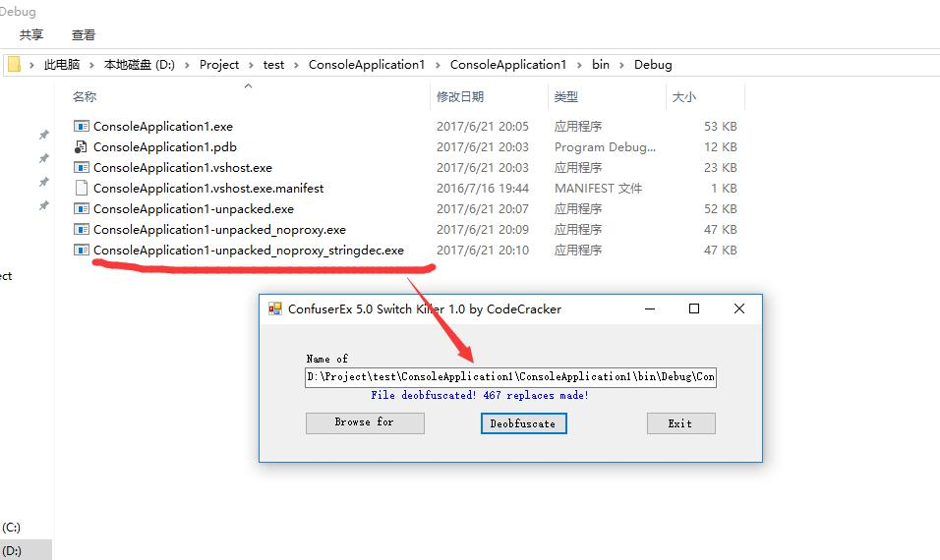Select ConsoleApplication1.vshost.exe file name
This screenshot has height=560, width=940.
[x=183, y=168]
